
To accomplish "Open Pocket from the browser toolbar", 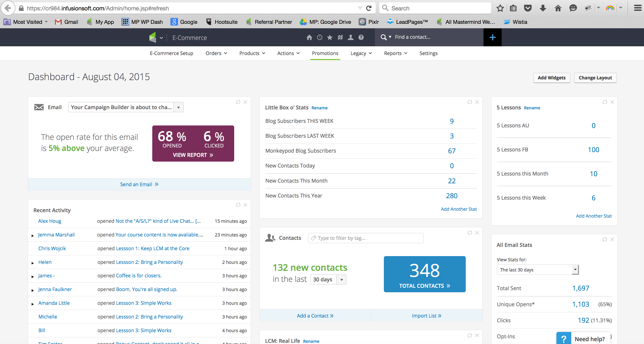I will pyautogui.click(x=528, y=8).
